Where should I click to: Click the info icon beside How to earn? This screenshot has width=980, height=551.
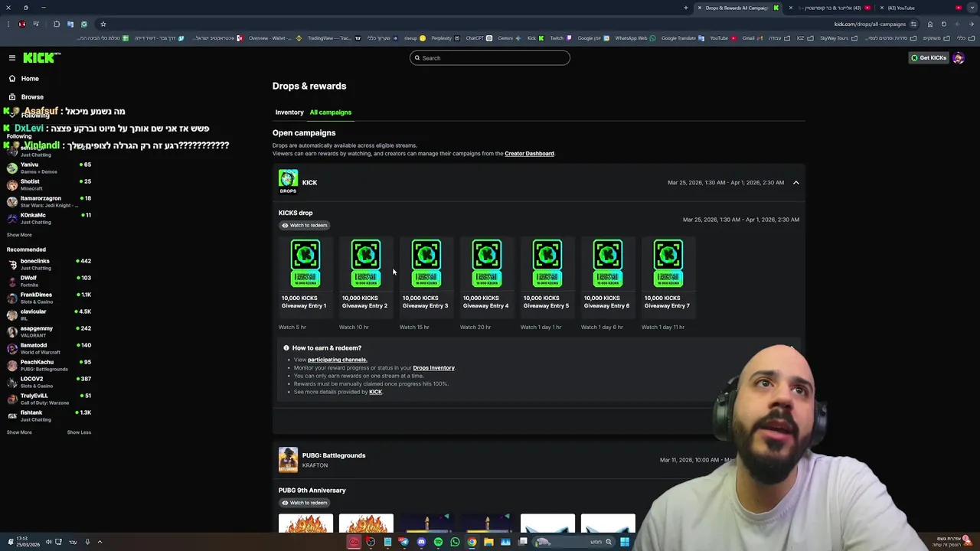point(286,348)
